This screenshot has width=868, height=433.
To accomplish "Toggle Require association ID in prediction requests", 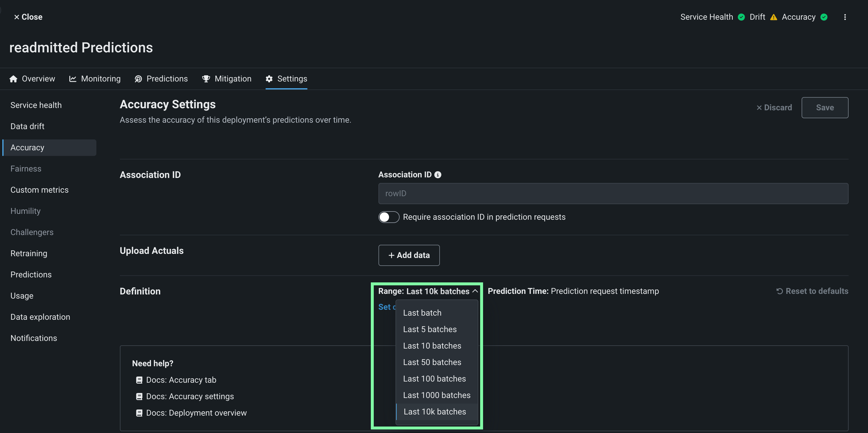I will point(388,217).
